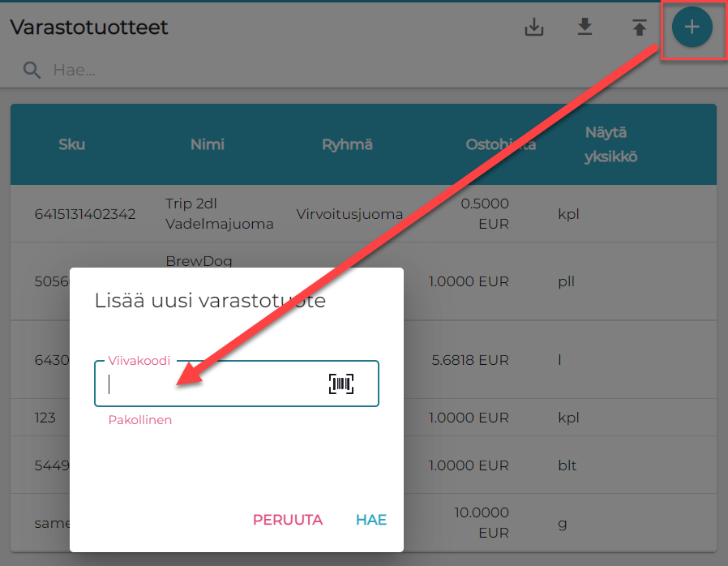Click the magnifying glass search icon
Viewport: 728px width, 566px height.
click(x=32, y=71)
